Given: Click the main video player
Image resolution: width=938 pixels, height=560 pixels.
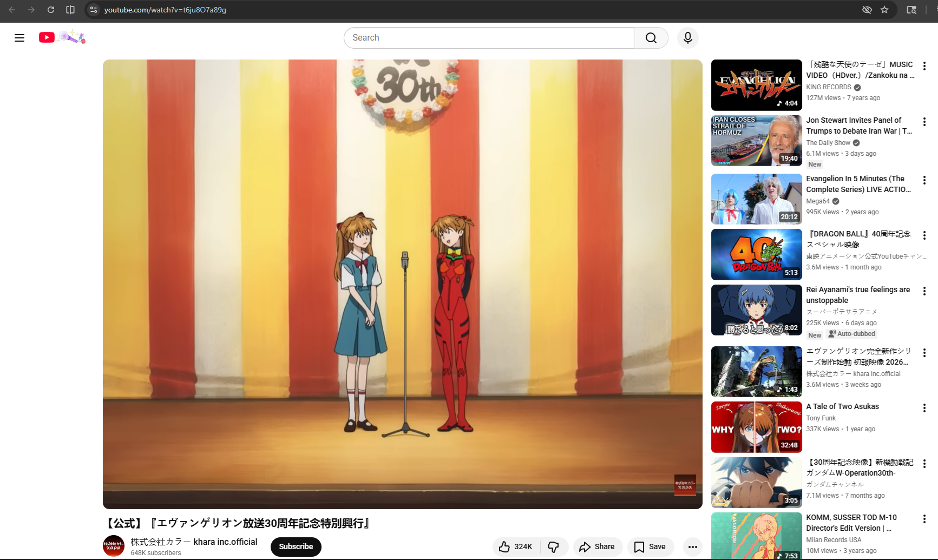Looking at the screenshot, I should click(403, 284).
